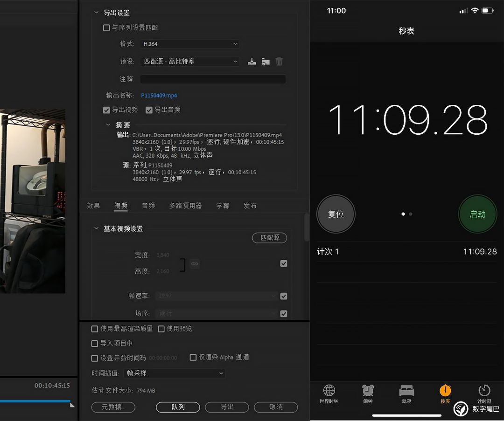Click the save preset icon
504x421 pixels.
(x=252, y=62)
